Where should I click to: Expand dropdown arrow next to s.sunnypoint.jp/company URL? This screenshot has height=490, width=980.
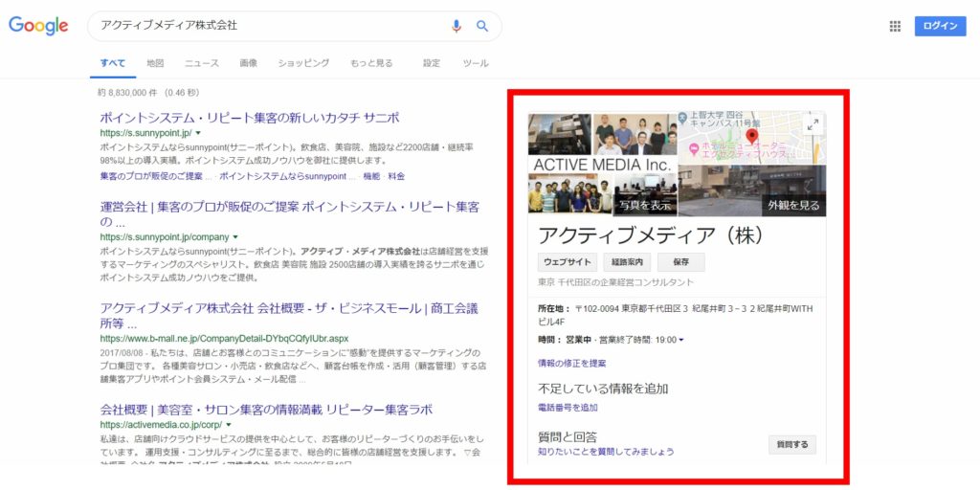(x=235, y=237)
